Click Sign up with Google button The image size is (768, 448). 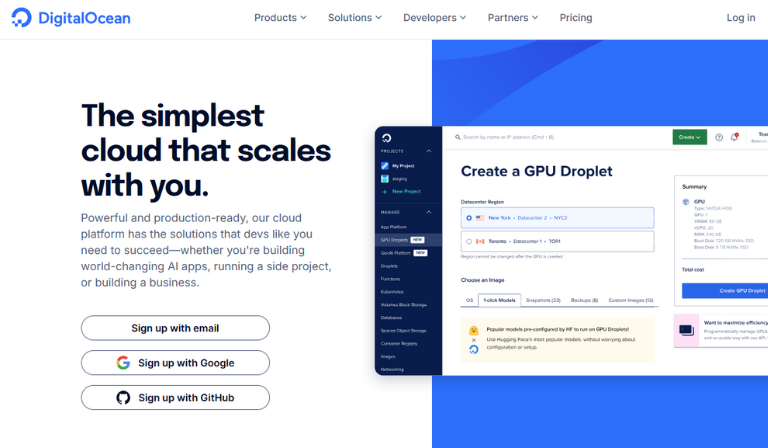[175, 363]
